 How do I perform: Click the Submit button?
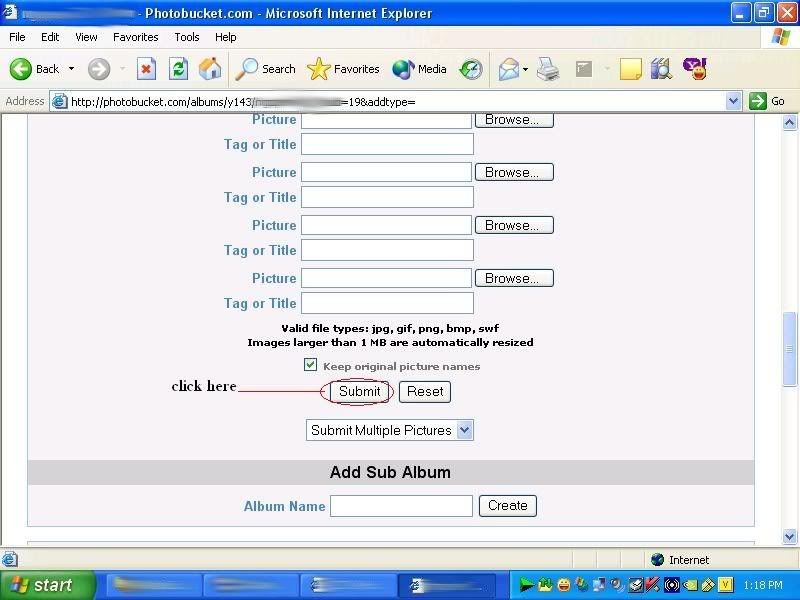point(360,392)
